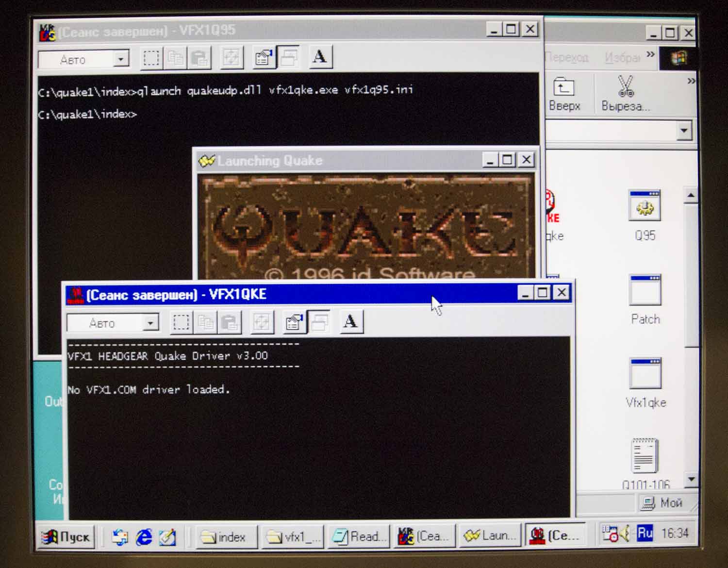Image resolution: width=728 pixels, height=568 pixels.
Task: Open the Переход menu in Explorer
Action: [566, 58]
